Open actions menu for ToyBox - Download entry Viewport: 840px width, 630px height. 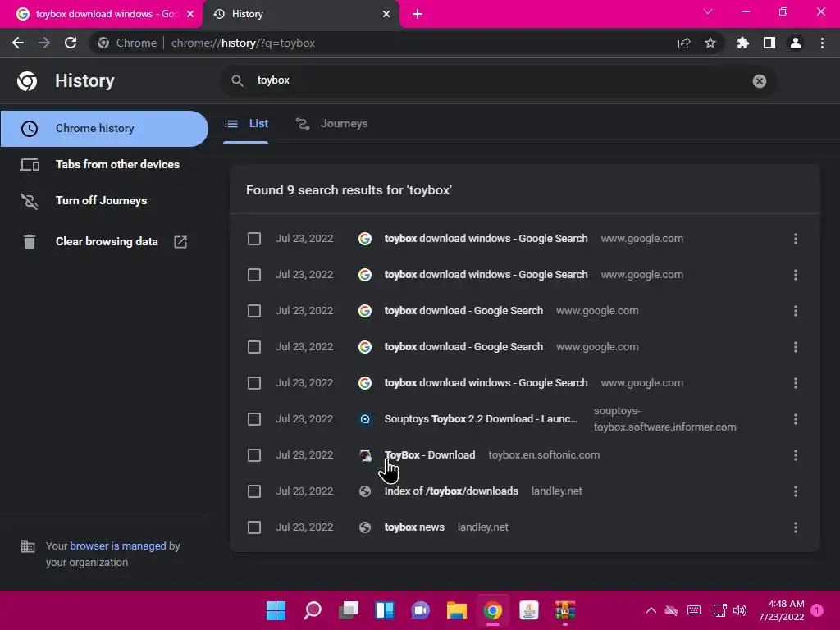[795, 455]
